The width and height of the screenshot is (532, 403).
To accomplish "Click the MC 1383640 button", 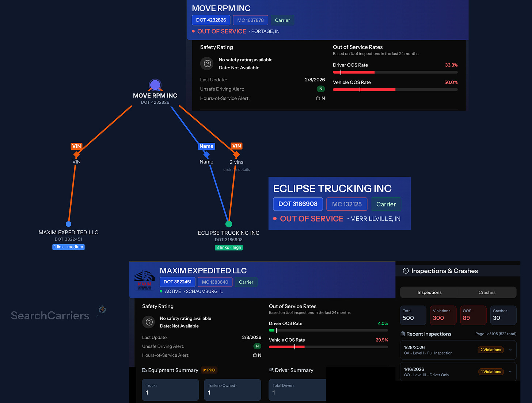I will coord(215,282).
